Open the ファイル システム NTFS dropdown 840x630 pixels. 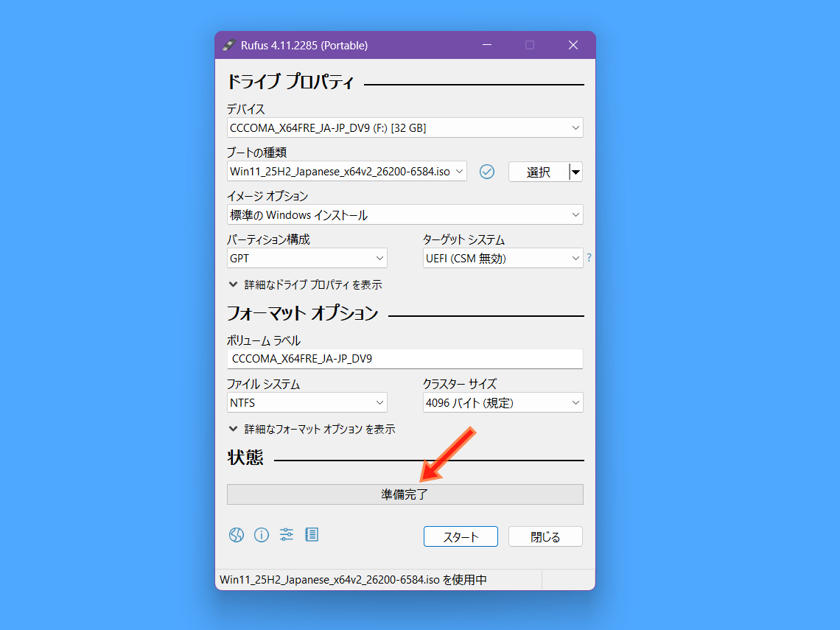(x=307, y=403)
